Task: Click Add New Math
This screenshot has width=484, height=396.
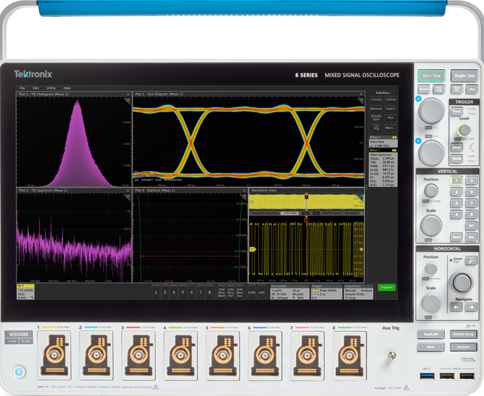Action: [222, 292]
